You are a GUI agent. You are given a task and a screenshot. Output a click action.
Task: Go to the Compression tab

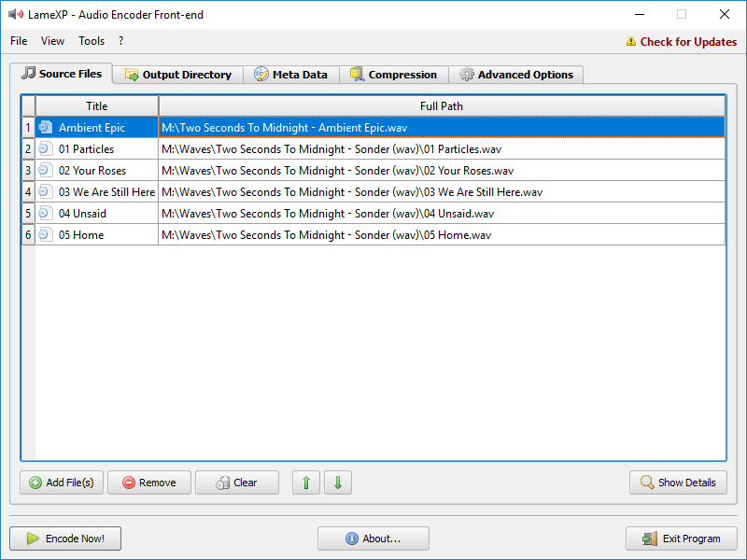(x=393, y=75)
